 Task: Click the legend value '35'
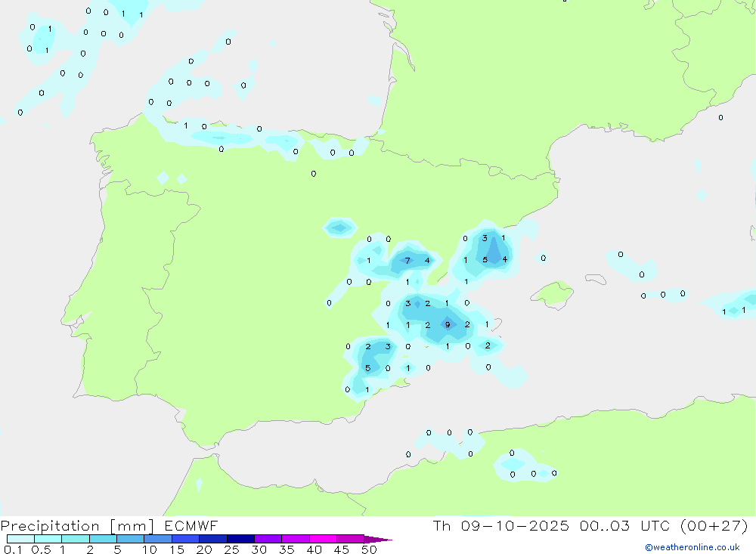[x=287, y=549]
